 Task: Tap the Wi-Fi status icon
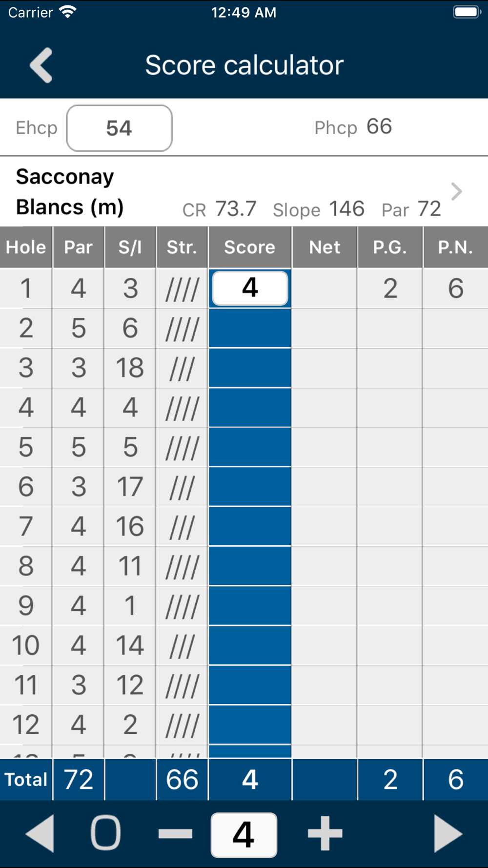pos(68,12)
